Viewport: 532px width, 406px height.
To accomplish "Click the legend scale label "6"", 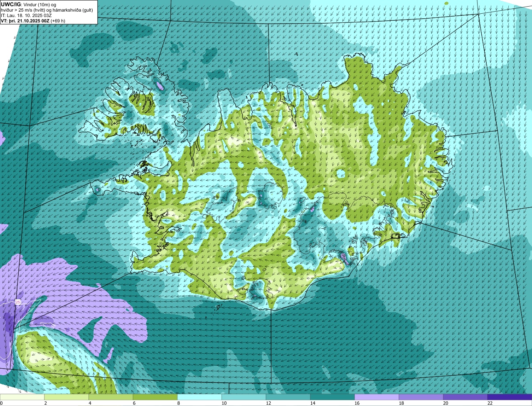I will [x=134, y=403].
